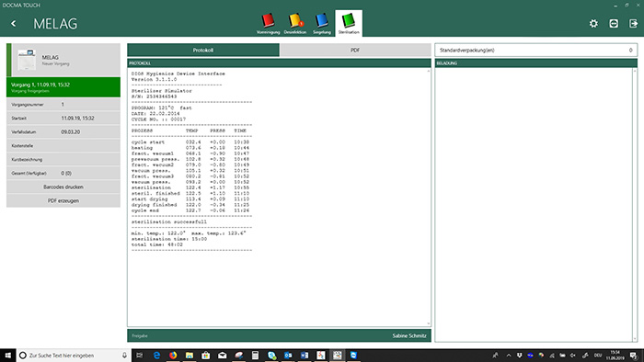The width and height of the screenshot is (644, 362).
Task: Click the Vorgangsnummer row
Action: [x=63, y=105]
